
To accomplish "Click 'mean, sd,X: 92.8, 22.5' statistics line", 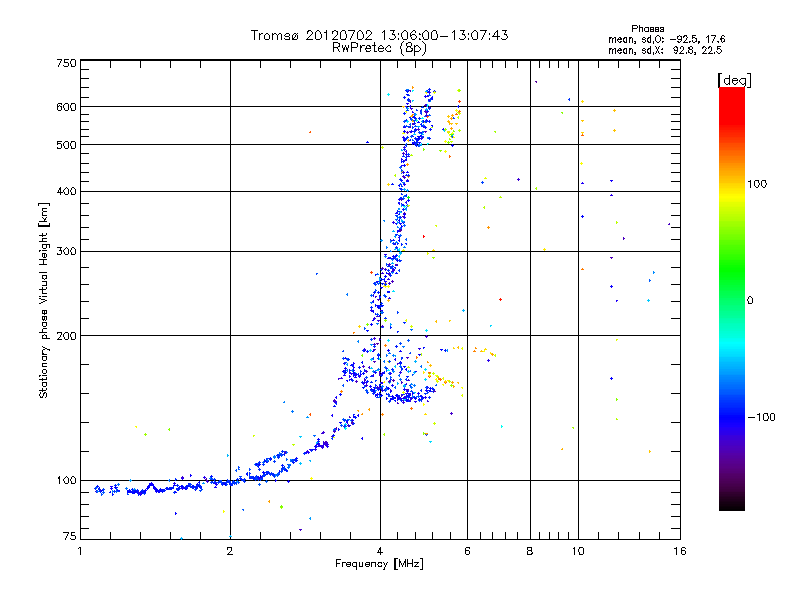I will tap(665, 50).
